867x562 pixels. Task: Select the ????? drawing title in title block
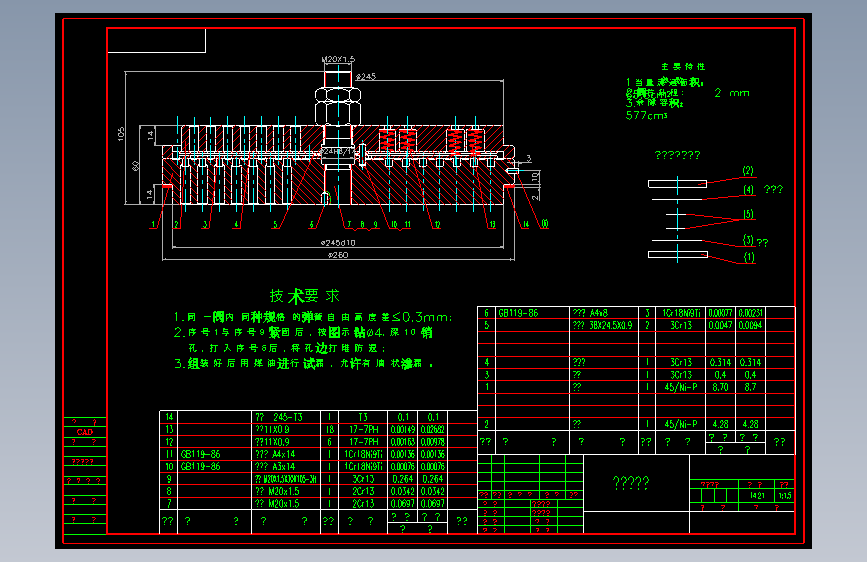click(x=631, y=483)
